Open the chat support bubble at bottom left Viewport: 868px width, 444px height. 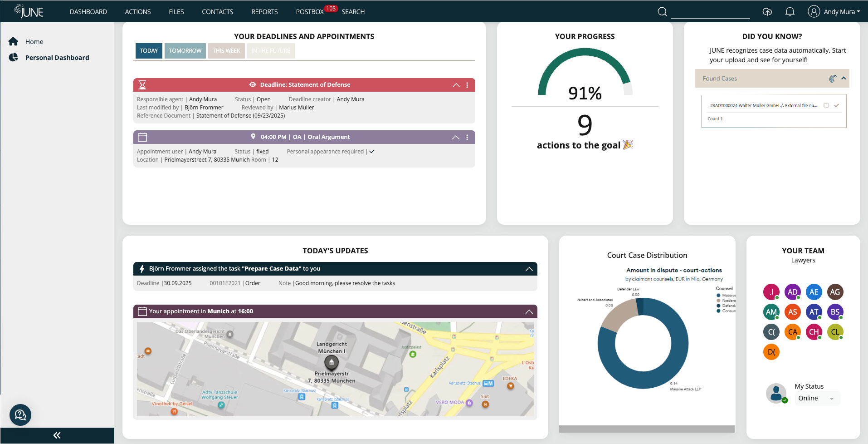(20, 414)
